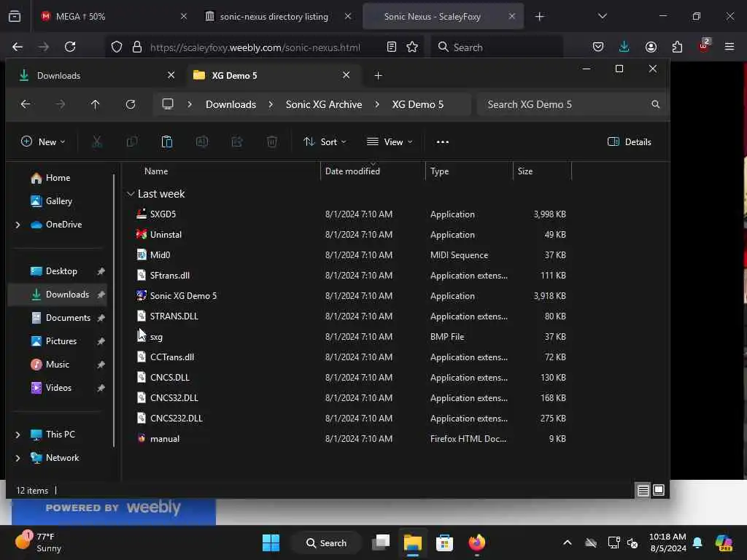
Task: Show hidden system tray icons
Action: pos(567,542)
